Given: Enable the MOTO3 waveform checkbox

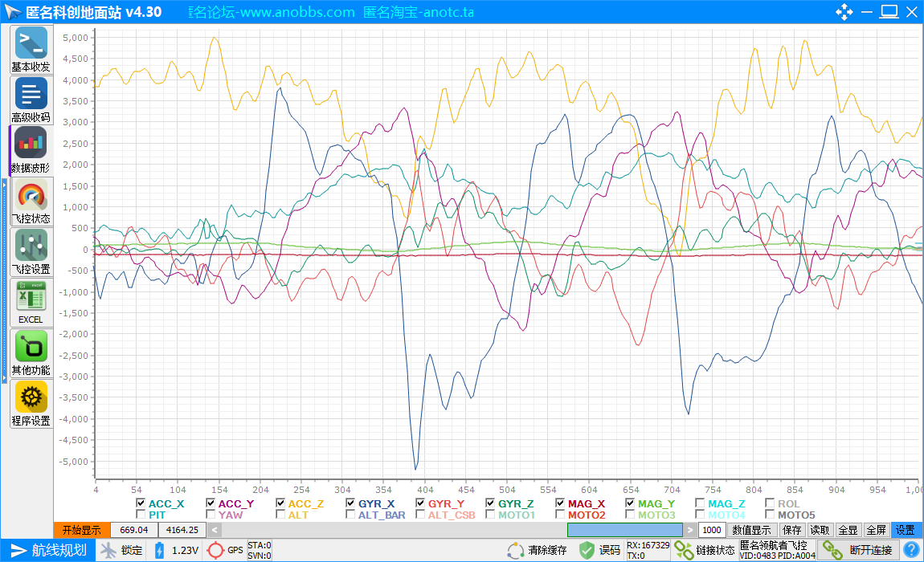Looking at the screenshot, I should click(x=630, y=515).
